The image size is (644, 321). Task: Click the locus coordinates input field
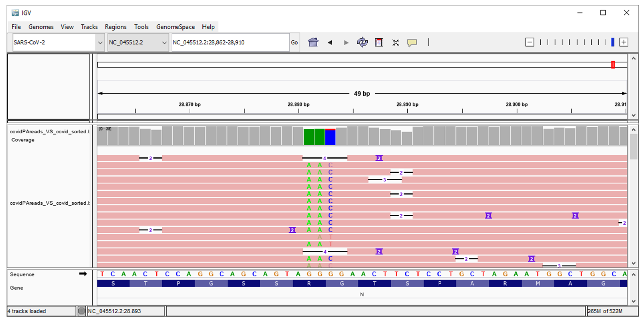tap(230, 42)
